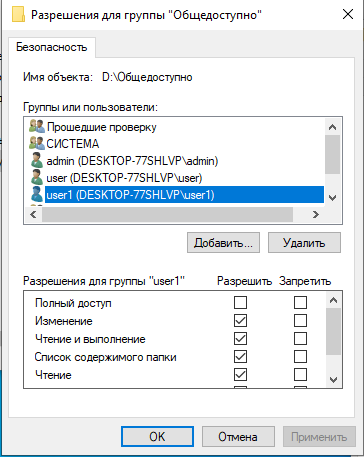
Task: Click users list scroll up arrow
Action: [332, 127]
